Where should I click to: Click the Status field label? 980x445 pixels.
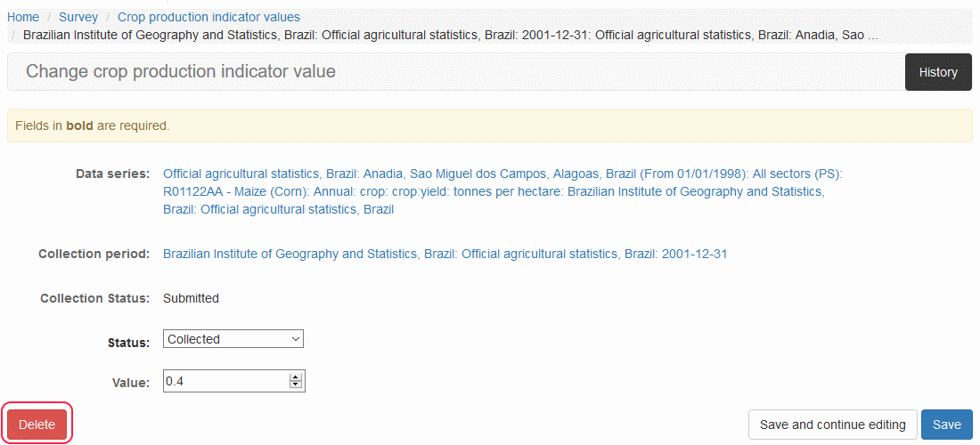pyautogui.click(x=128, y=343)
